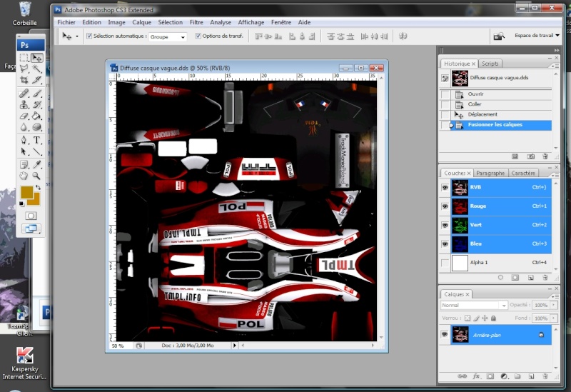571x392 pixels.
Task: Select the Blur tool
Action: (x=24, y=127)
